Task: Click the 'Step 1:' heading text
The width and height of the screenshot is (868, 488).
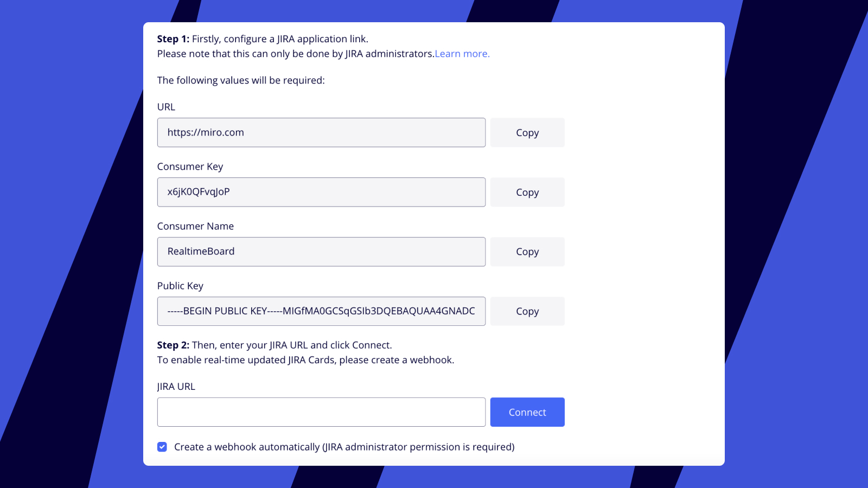Action: click(x=173, y=39)
